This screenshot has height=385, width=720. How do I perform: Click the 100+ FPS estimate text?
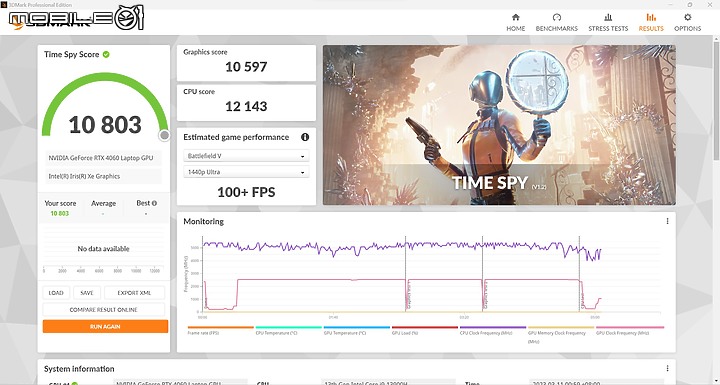(246, 192)
